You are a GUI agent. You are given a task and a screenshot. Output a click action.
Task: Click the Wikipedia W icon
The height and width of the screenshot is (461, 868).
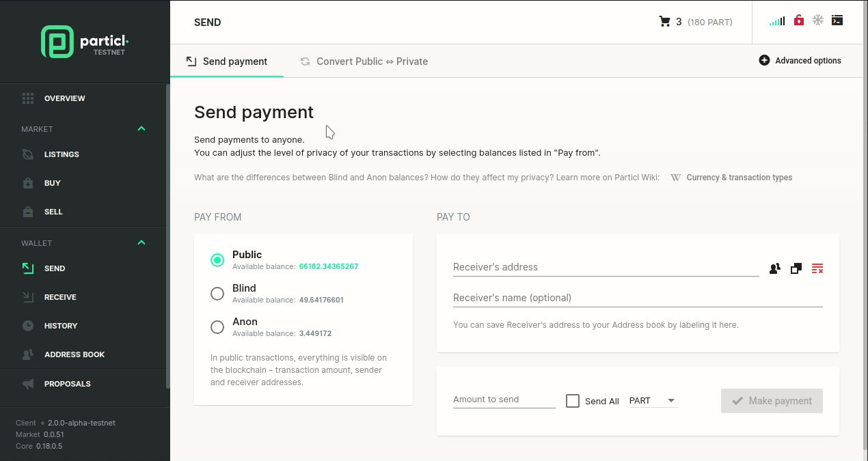click(675, 178)
